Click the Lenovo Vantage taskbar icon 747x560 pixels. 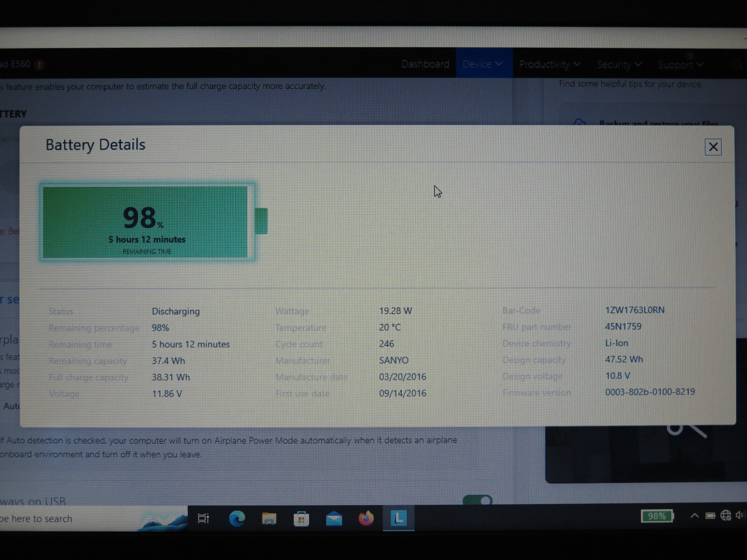398,518
